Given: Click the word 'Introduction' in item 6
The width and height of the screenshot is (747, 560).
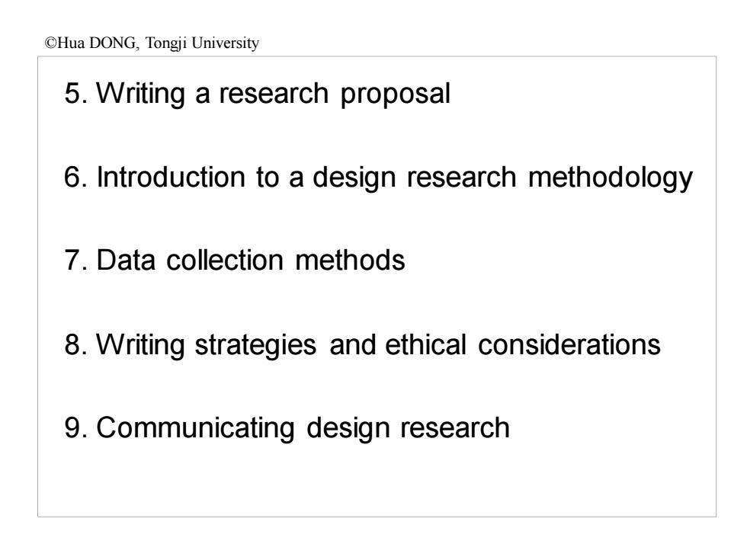Looking at the screenshot, I should click(171, 177).
